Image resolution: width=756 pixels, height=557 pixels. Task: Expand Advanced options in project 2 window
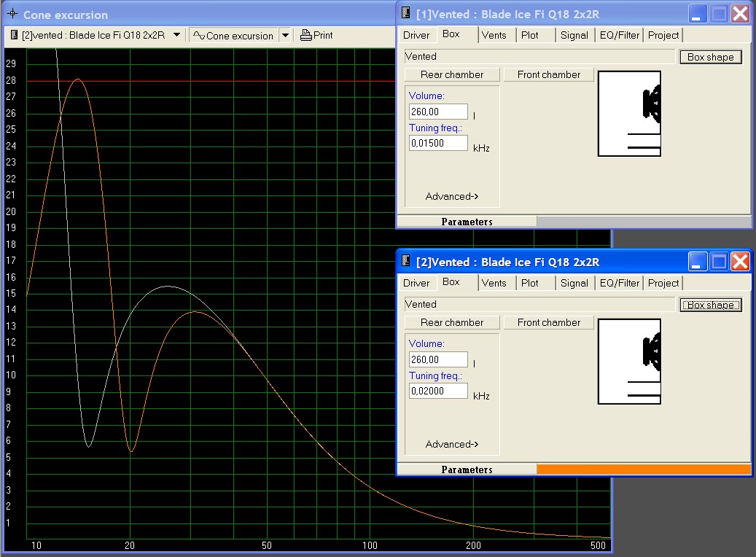point(452,444)
